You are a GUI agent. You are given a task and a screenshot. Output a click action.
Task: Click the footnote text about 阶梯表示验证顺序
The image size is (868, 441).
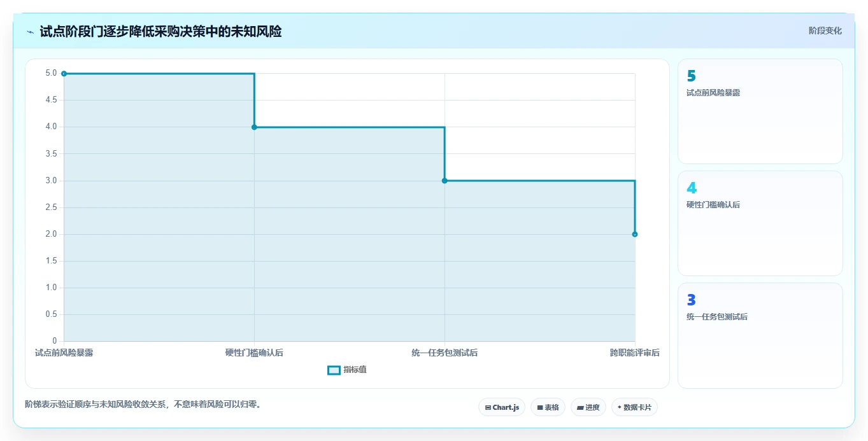(143, 404)
